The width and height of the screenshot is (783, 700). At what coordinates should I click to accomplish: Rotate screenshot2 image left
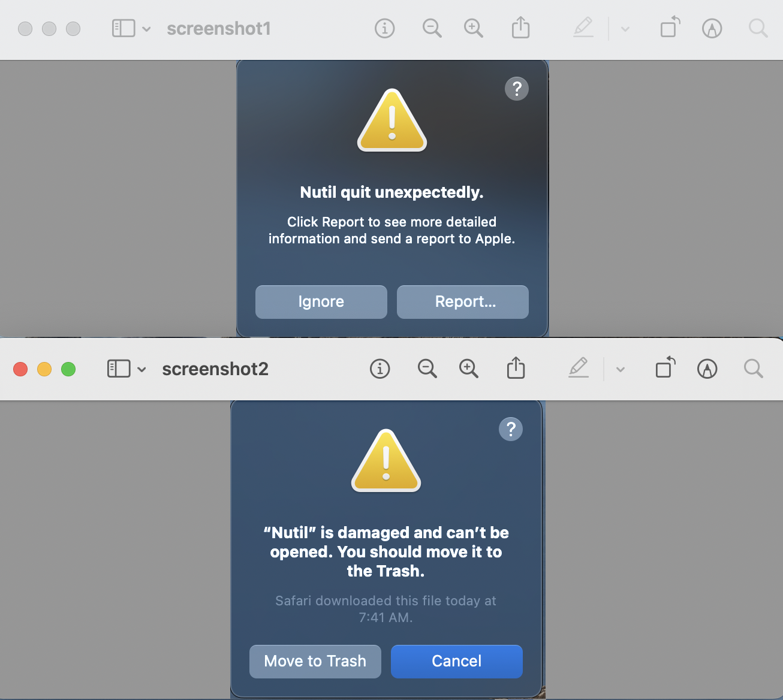coord(665,367)
